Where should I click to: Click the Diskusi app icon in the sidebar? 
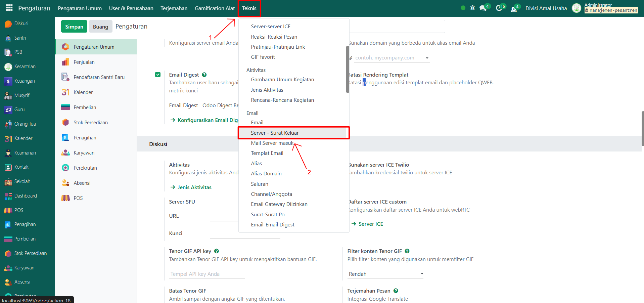click(8, 24)
